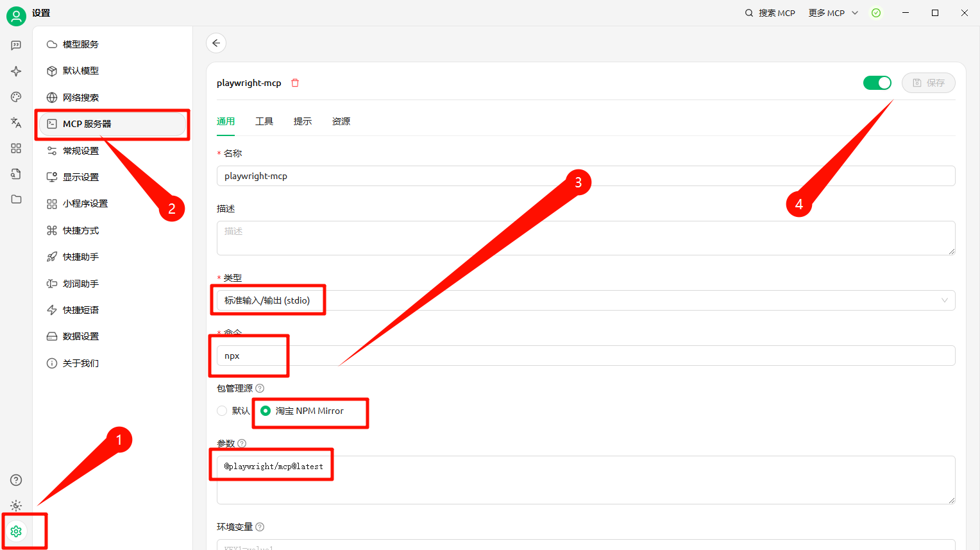Click the green status check icon in title bar
Screen dimensions: 980x550
[x=876, y=13]
